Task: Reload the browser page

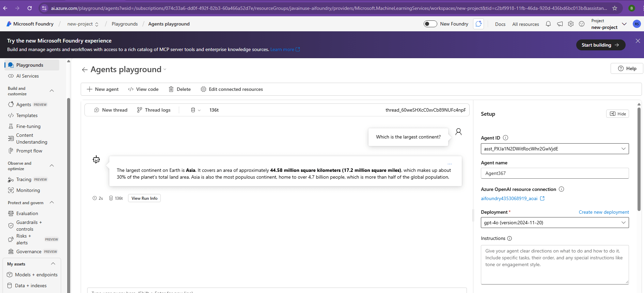Action: pos(30,8)
